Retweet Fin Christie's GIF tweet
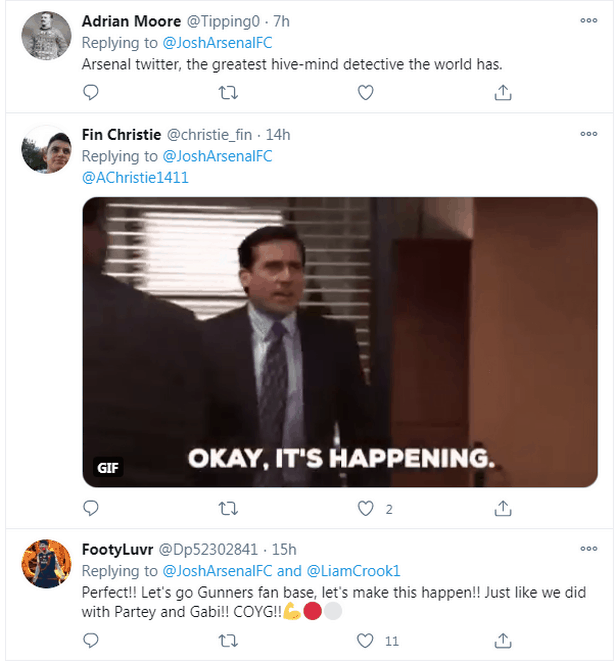This screenshot has width=615, height=661. tap(228, 508)
